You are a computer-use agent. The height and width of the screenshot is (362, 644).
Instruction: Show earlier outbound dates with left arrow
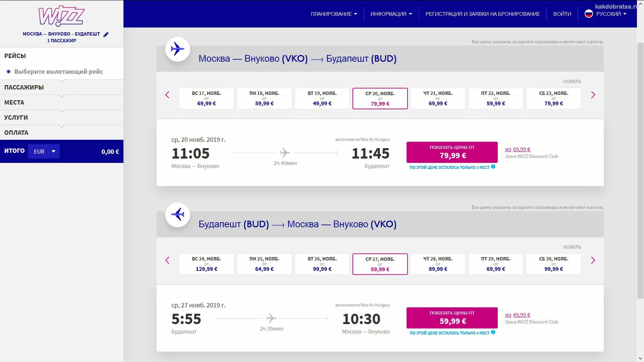tap(167, 95)
